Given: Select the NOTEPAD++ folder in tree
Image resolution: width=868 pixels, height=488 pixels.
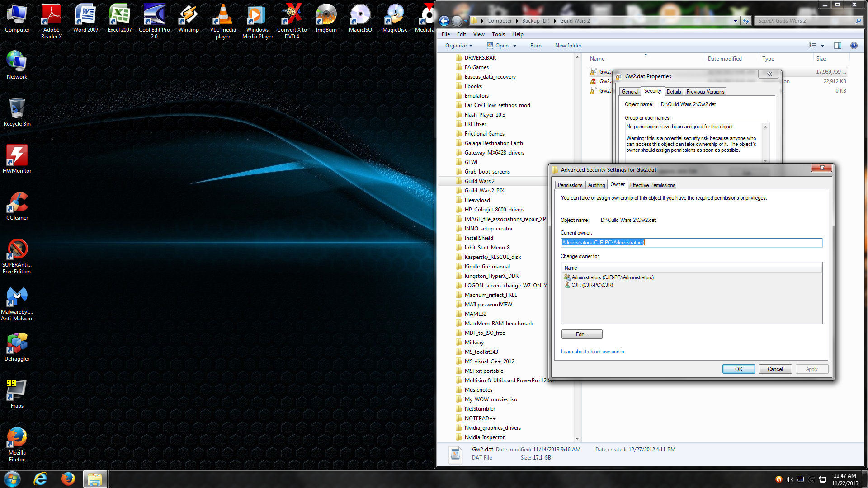Looking at the screenshot, I should (x=480, y=418).
